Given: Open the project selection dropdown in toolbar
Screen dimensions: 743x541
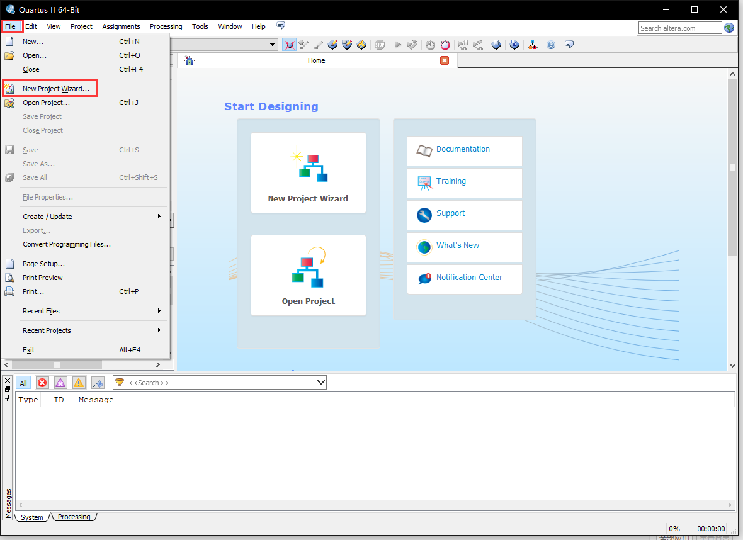Looking at the screenshot, I should pos(272,45).
